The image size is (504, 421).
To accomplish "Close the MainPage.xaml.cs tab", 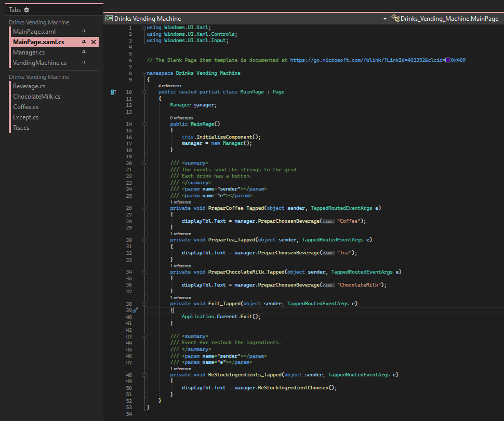I will click(x=93, y=42).
